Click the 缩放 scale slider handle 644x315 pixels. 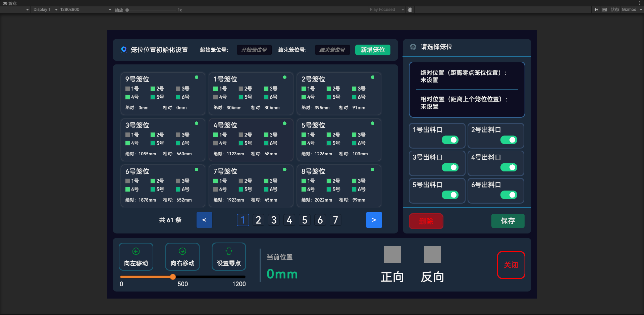tap(127, 10)
